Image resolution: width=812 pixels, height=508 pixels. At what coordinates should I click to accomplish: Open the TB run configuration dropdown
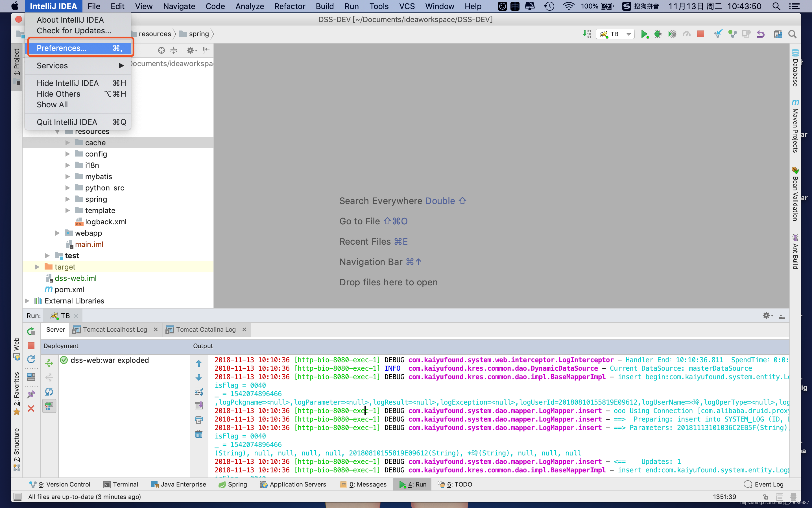coord(615,34)
